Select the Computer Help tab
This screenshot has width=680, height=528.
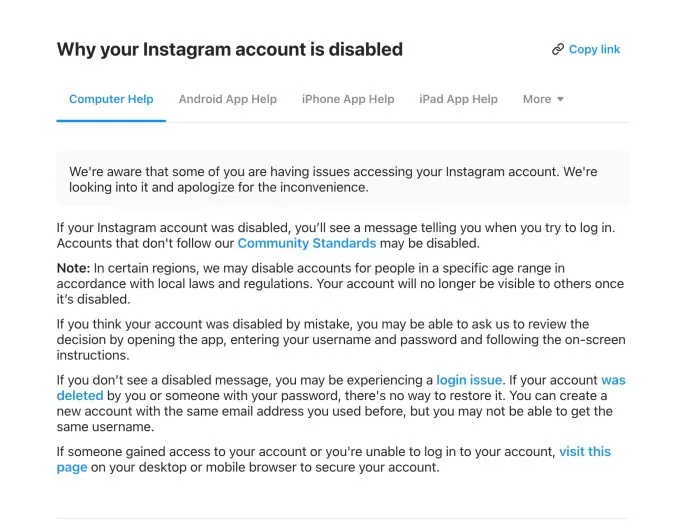click(111, 99)
